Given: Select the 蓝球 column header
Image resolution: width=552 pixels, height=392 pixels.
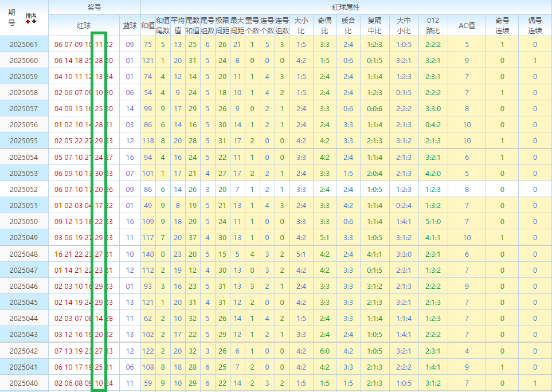Looking at the screenshot, I should [x=130, y=25].
